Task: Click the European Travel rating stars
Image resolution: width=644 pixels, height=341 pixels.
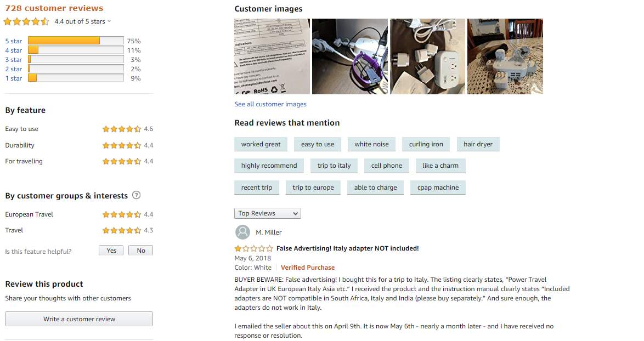Action: (121, 214)
